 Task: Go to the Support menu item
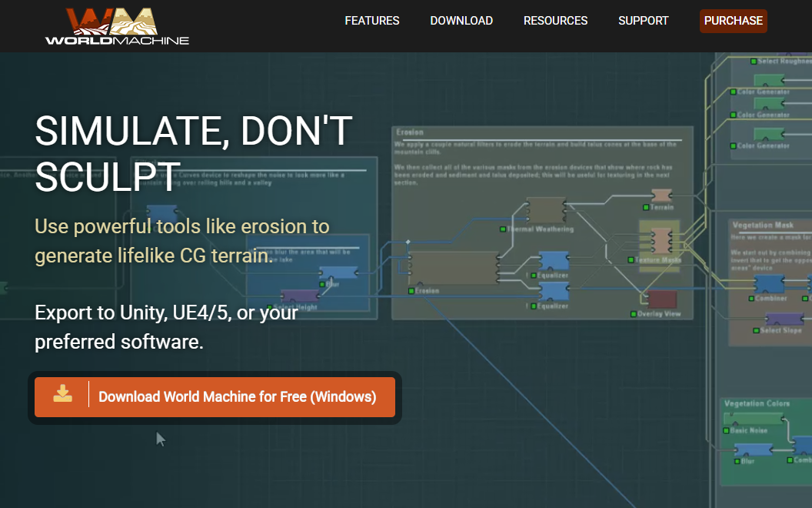(644, 21)
